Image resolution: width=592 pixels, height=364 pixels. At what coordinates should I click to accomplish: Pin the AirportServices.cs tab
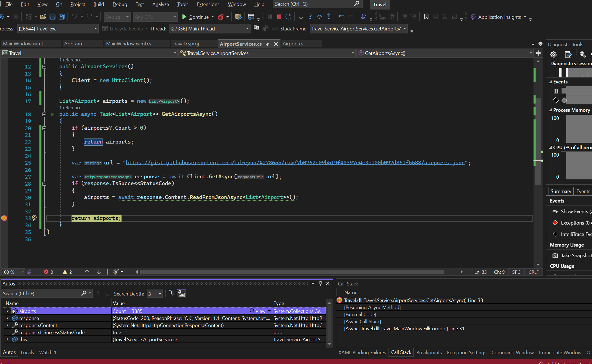[x=268, y=44]
